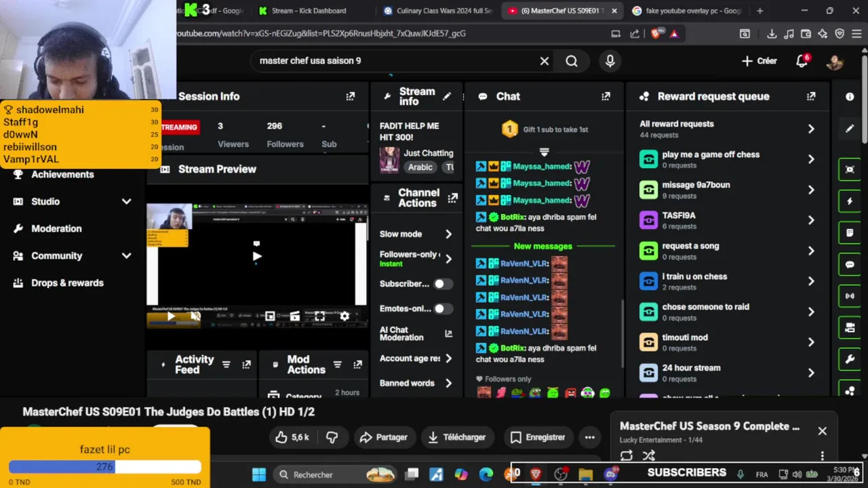Open the Mod Actions filter icon
868x488 pixels.
[x=338, y=365]
